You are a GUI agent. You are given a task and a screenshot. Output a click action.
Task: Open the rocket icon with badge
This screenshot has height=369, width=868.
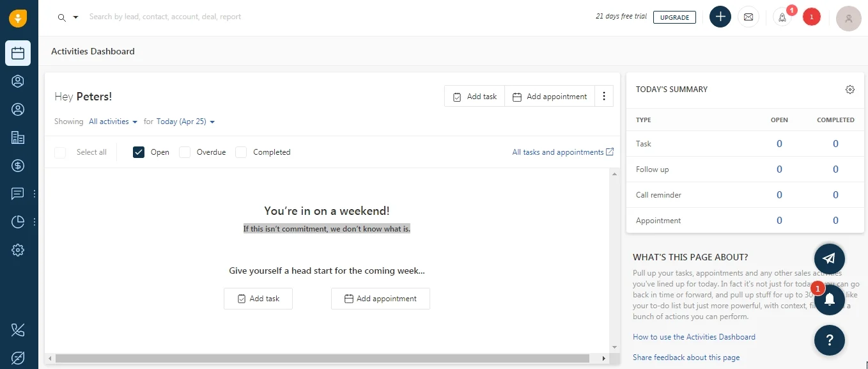tap(782, 17)
